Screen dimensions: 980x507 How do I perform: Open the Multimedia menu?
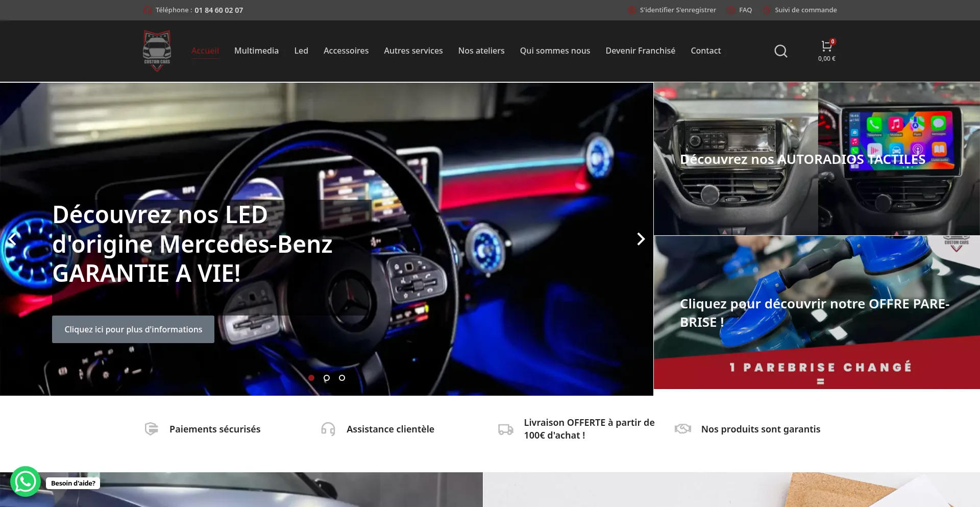tap(256, 51)
